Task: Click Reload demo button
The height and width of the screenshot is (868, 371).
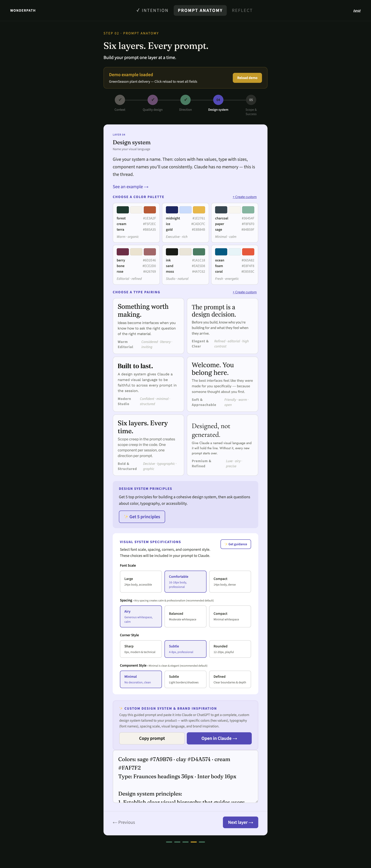Action: tap(247, 78)
